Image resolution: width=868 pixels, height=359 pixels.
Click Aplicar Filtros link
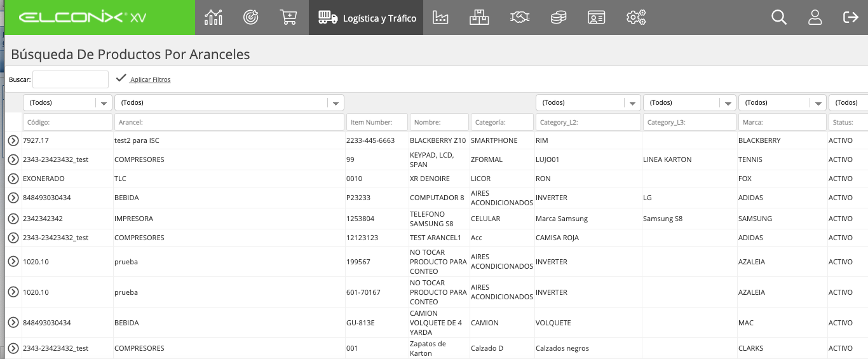[x=150, y=79]
